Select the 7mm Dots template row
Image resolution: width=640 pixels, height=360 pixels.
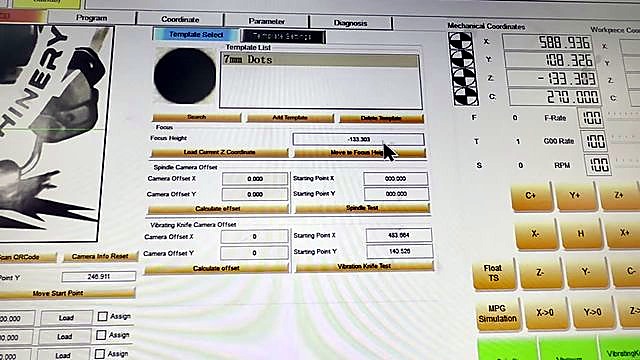[x=320, y=60]
